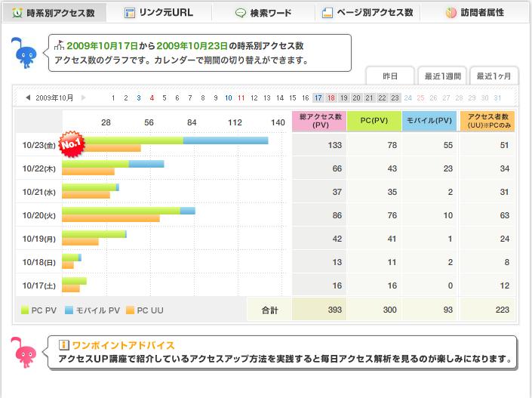This screenshot has width=532, height=398.
Task: Select day 10 in the calendar
Action: (229, 98)
